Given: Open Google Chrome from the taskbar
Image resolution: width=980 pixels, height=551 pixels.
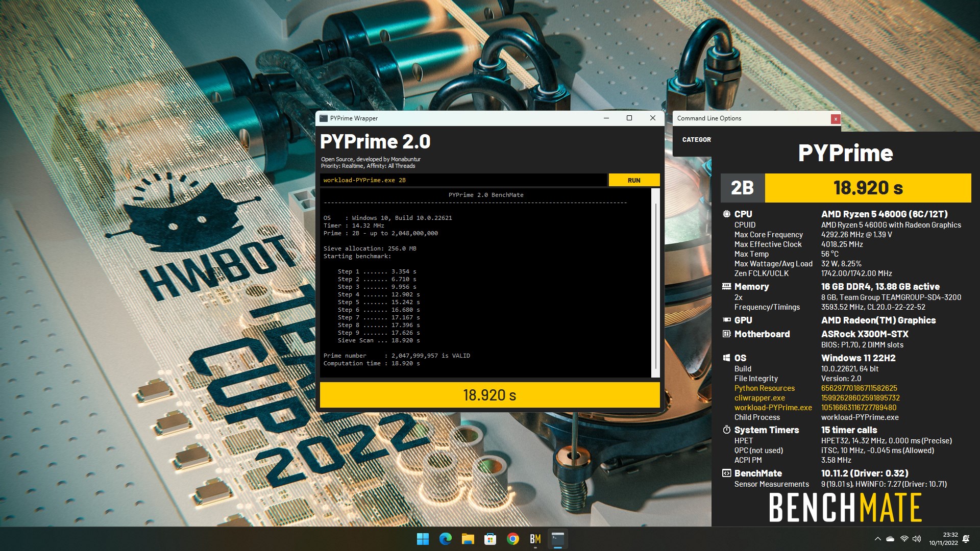Looking at the screenshot, I should pos(512,539).
